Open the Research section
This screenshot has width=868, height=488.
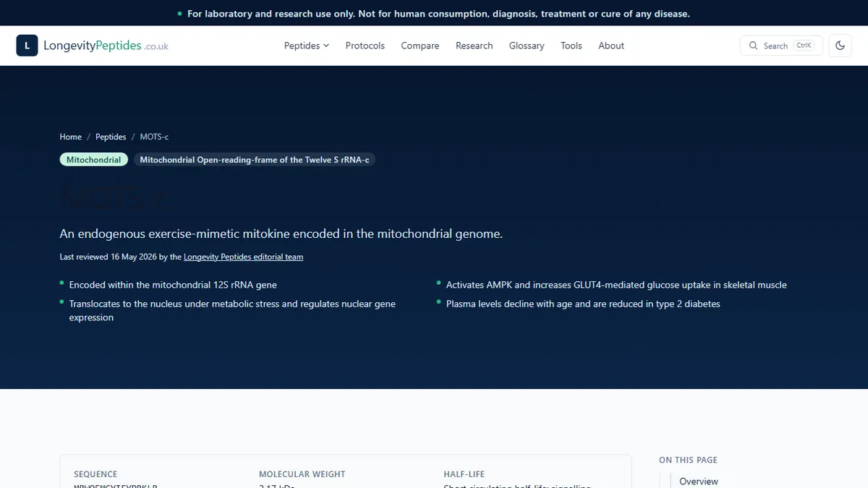click(x=475, y=46)
